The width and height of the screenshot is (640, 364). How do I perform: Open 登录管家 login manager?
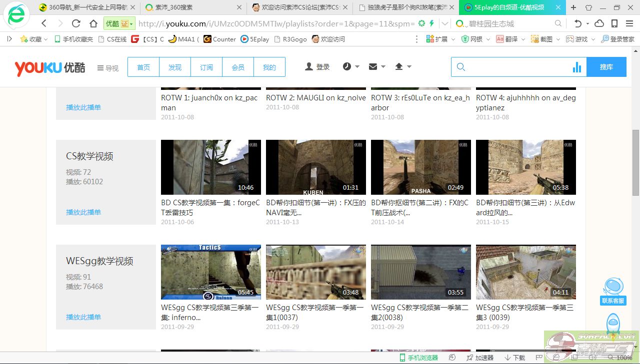click(617, 39)
